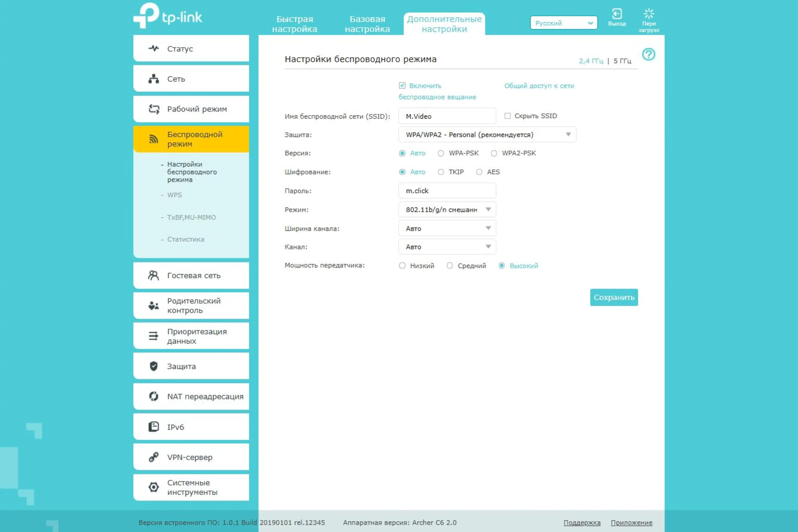Click the NAT переадресация sidebar icon
The image size is (798, 532).
(x=154, y=396)
